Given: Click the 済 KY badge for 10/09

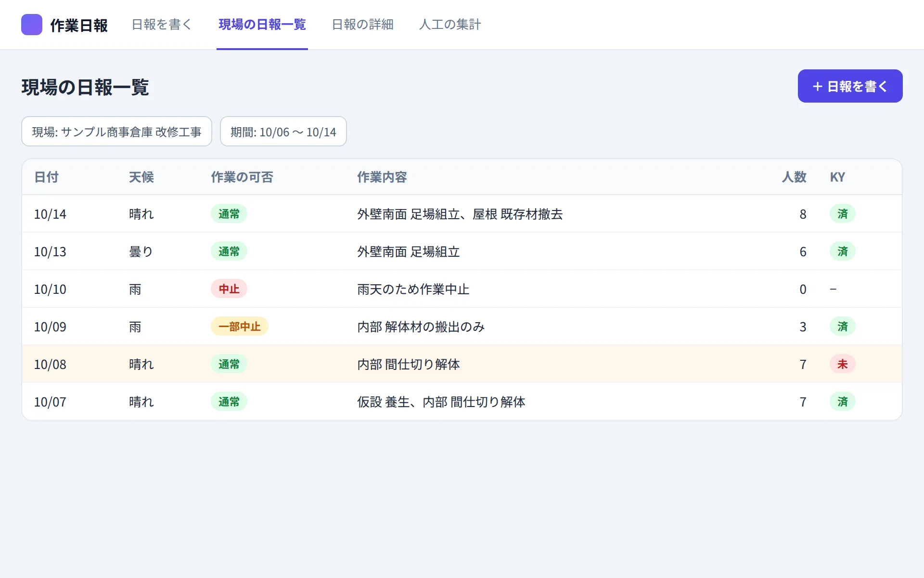Looking at the screenshot, I should (x=843, y=327).
